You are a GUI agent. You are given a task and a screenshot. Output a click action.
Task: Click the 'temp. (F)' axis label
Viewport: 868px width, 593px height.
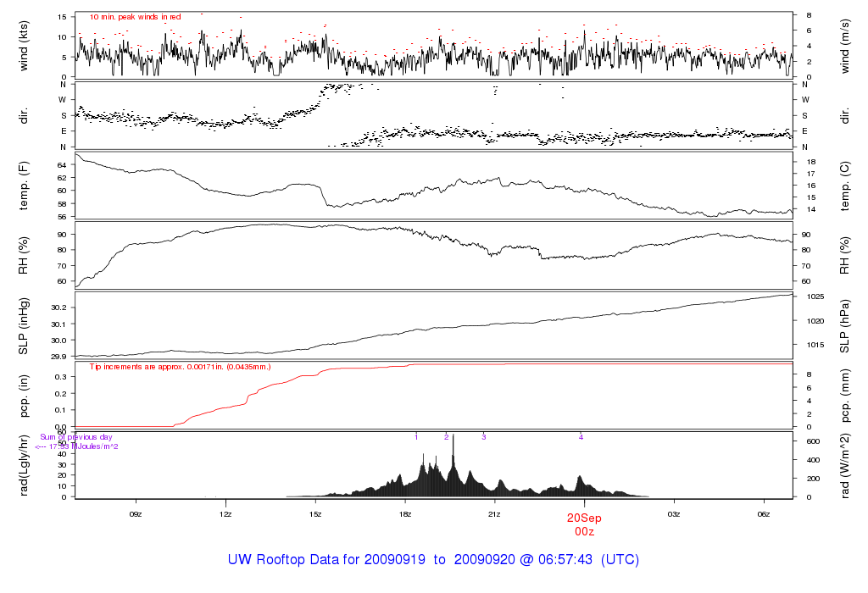23,186
